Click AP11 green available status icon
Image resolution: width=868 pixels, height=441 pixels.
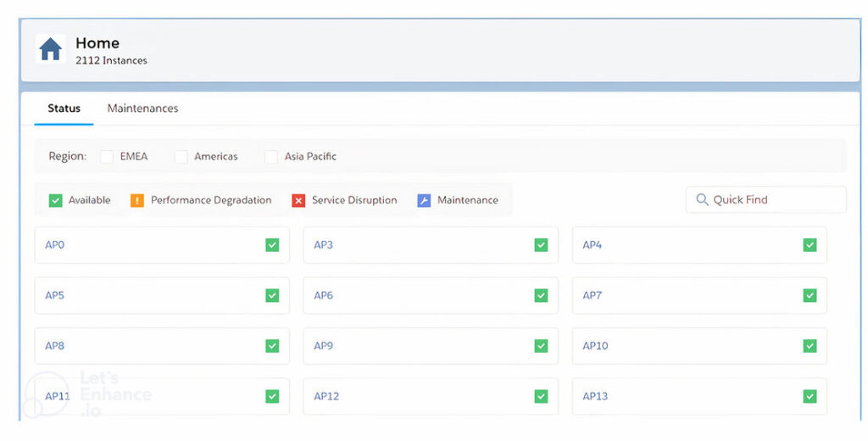pyautogui.click(x=272, y=396)
